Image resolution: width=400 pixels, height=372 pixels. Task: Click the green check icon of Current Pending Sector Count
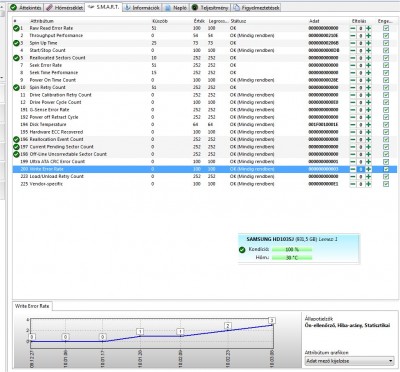[x=16, y=147]
